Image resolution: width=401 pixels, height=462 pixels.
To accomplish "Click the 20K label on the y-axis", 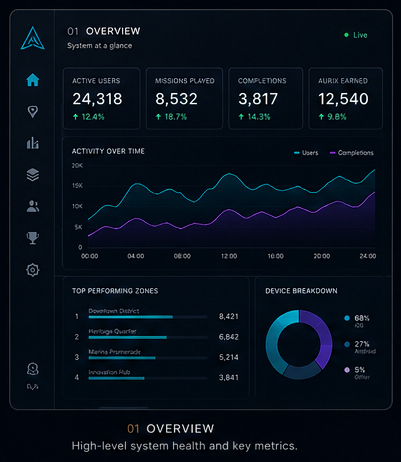I will point(77,166).
